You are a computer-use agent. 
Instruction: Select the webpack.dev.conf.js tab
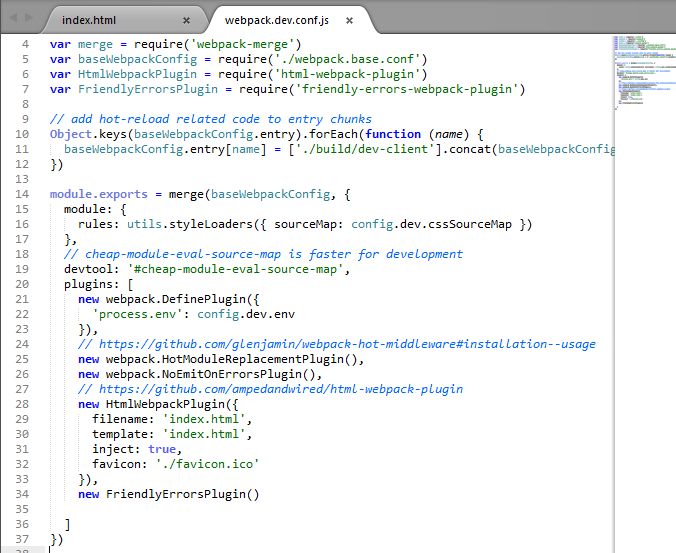pos(276,20)
